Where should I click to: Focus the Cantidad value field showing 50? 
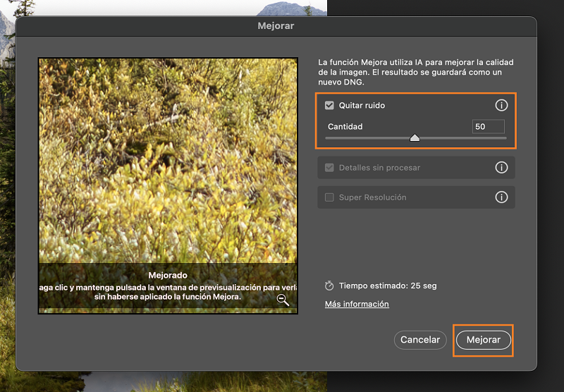pyautogui.click(x=488, y=127)
